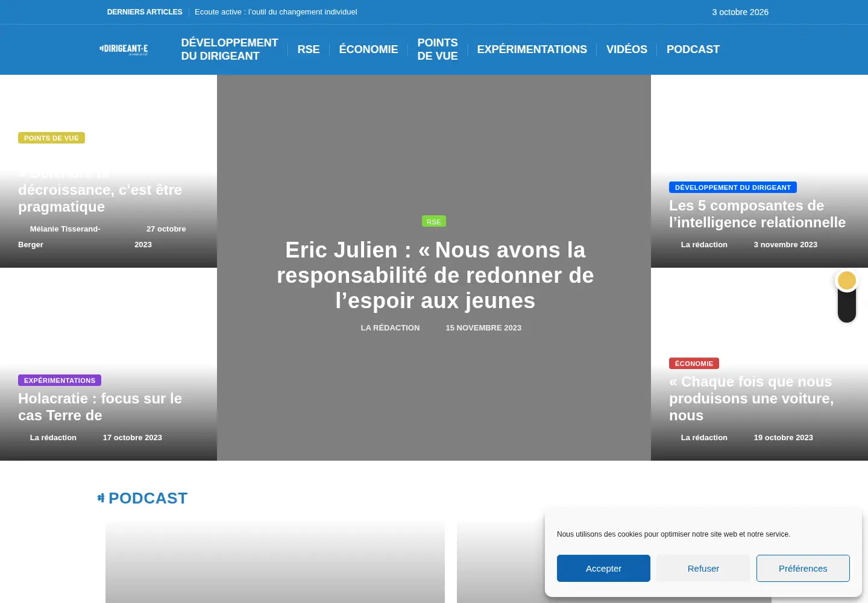This screenshot has width=868, height=603.
Task: Click La Rédaction author under Eric Julien headline
Action: pyautogui.click(x=390, y=328)
